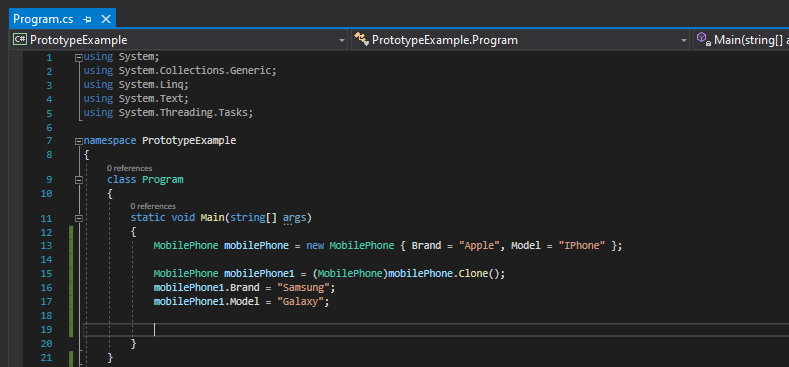Open "0 references" above class Program
Image resolution: width=789 pixels, height=367 pixels.
(x=129, y=168)
